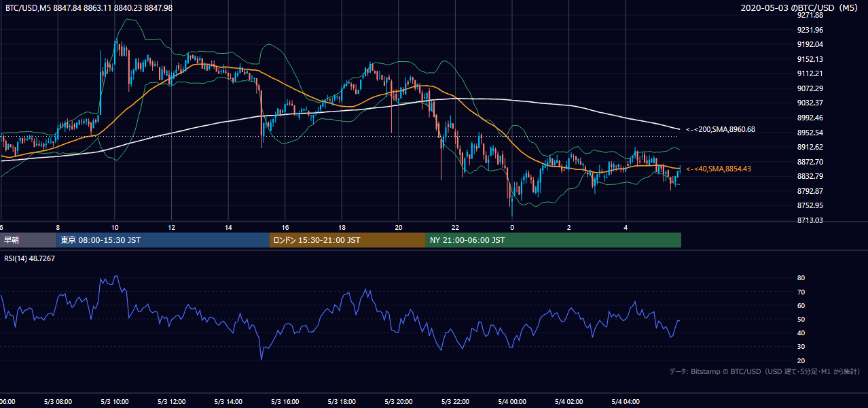Select the 早朝 session bar
This screenshot has width=868, height=408.
(28, 240)
